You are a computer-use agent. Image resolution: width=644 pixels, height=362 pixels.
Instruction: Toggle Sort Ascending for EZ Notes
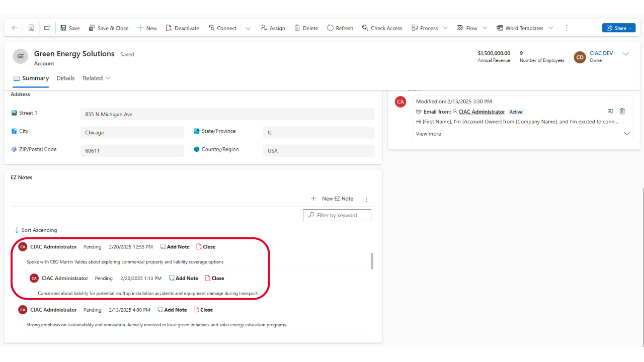(x=36, y=230)
